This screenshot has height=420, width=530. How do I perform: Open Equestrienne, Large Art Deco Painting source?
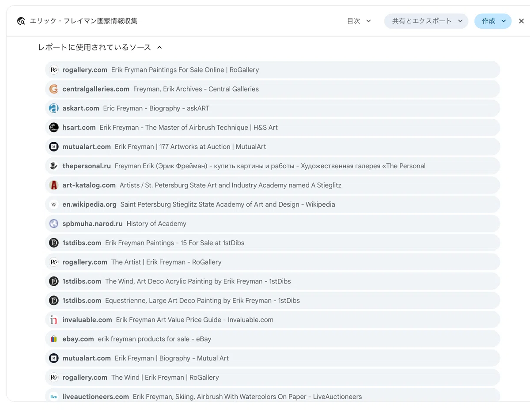(273, 300)
